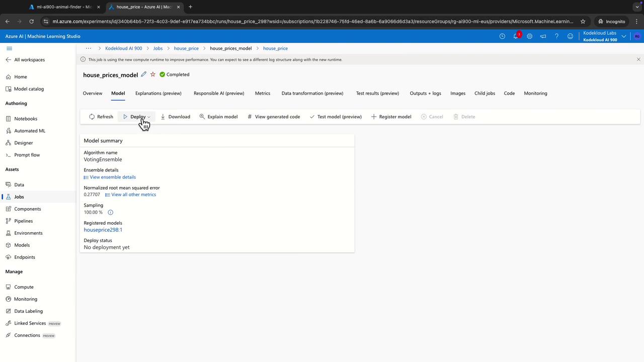Click Register model
The width and height of the screenshot is (644, 362).
(x=391, y=117)
